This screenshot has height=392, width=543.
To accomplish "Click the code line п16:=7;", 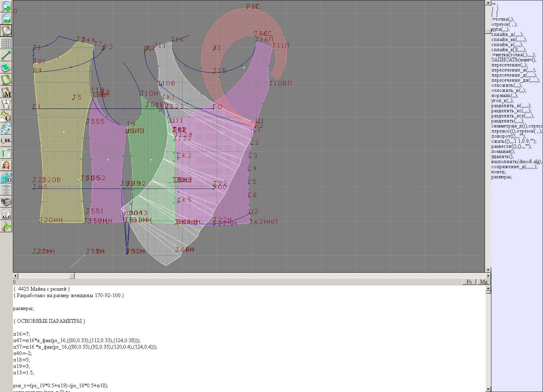I will tap(22, 334).
